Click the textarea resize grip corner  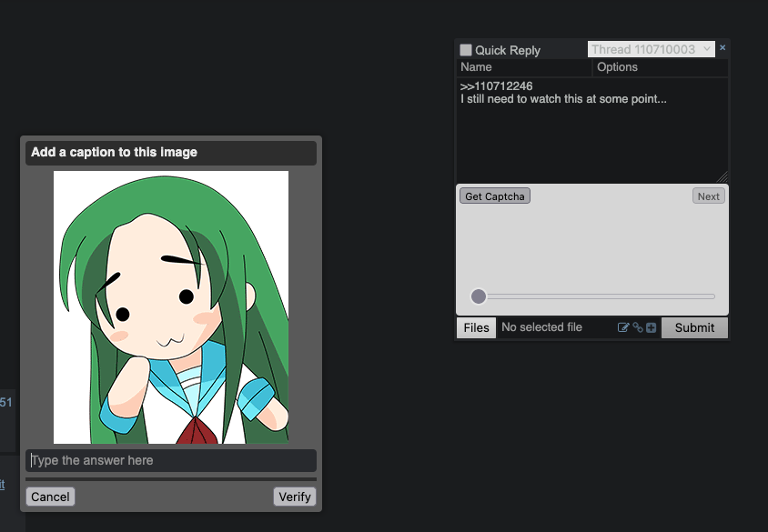click(723, 177)
